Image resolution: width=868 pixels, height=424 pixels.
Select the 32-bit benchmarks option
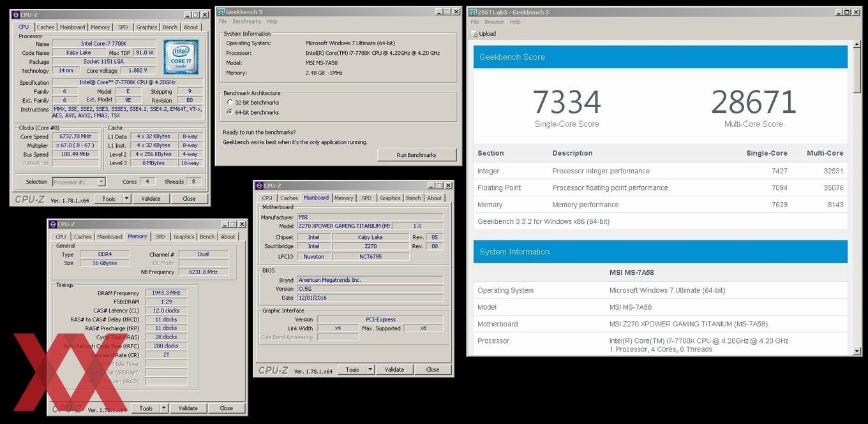click(x=230, y=102)
